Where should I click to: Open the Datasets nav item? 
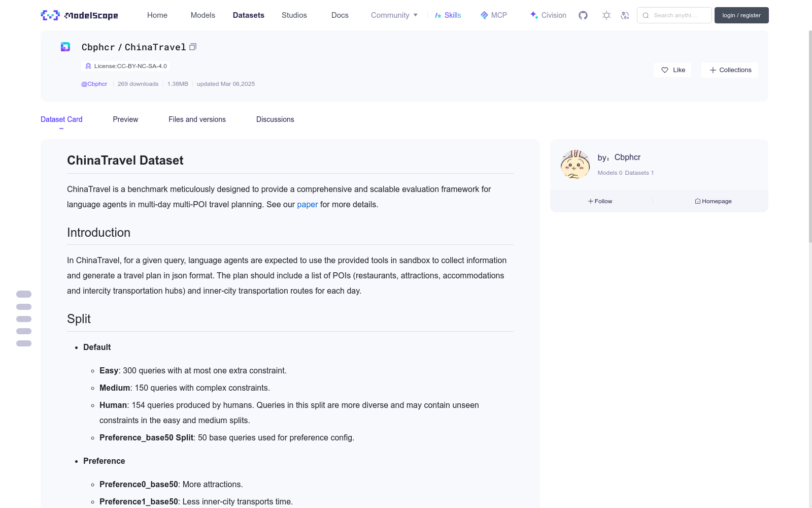pos(249,15)
